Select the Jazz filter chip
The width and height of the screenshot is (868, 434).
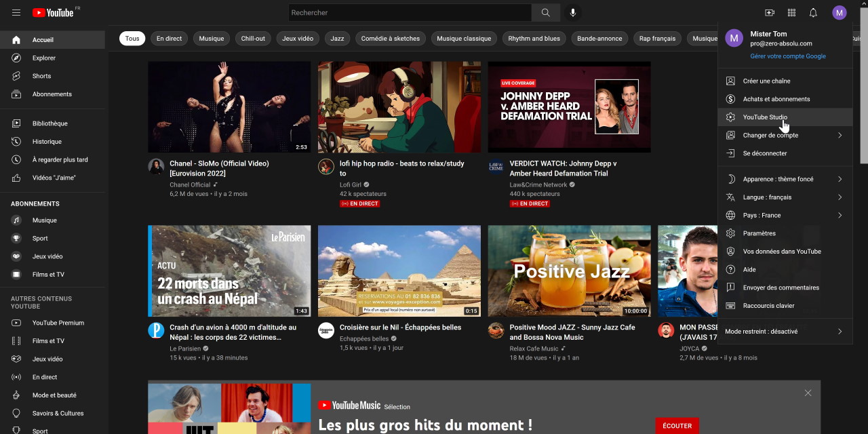click(337, 39)
